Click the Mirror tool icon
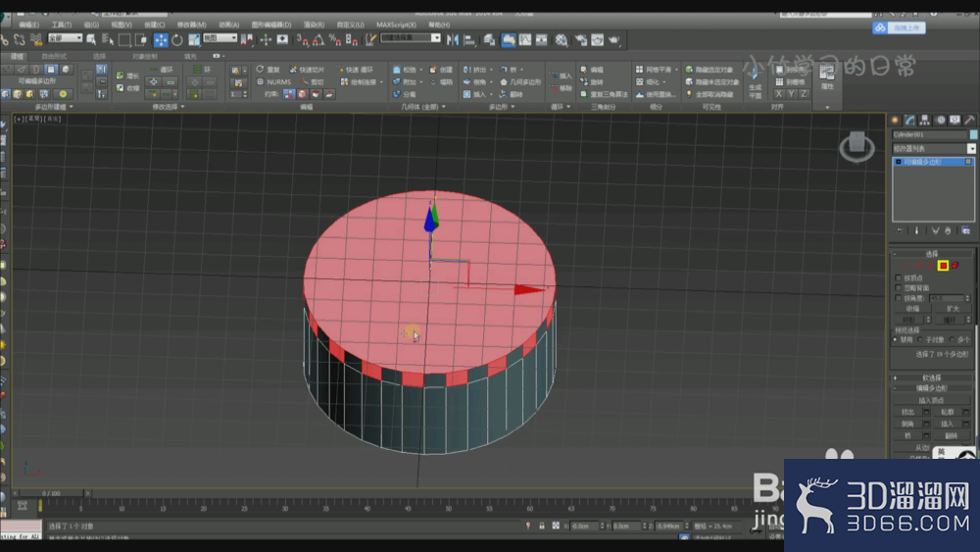 pos(453,40)
